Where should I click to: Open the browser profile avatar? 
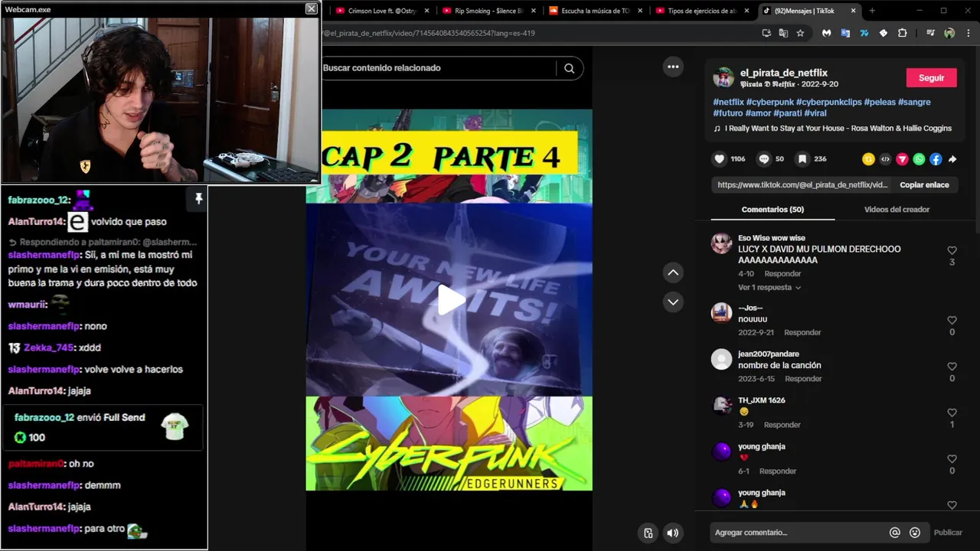click(x=949, y=33)
